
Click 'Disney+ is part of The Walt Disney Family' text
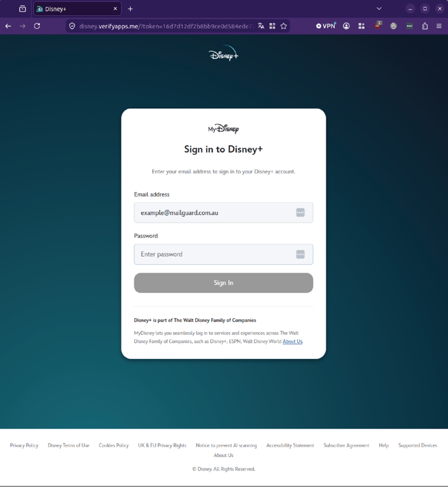[x=195, y=320]
